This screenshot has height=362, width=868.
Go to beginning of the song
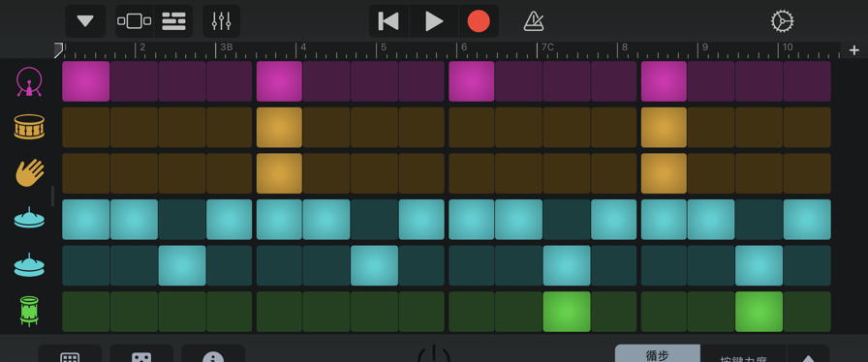point(388,21)
